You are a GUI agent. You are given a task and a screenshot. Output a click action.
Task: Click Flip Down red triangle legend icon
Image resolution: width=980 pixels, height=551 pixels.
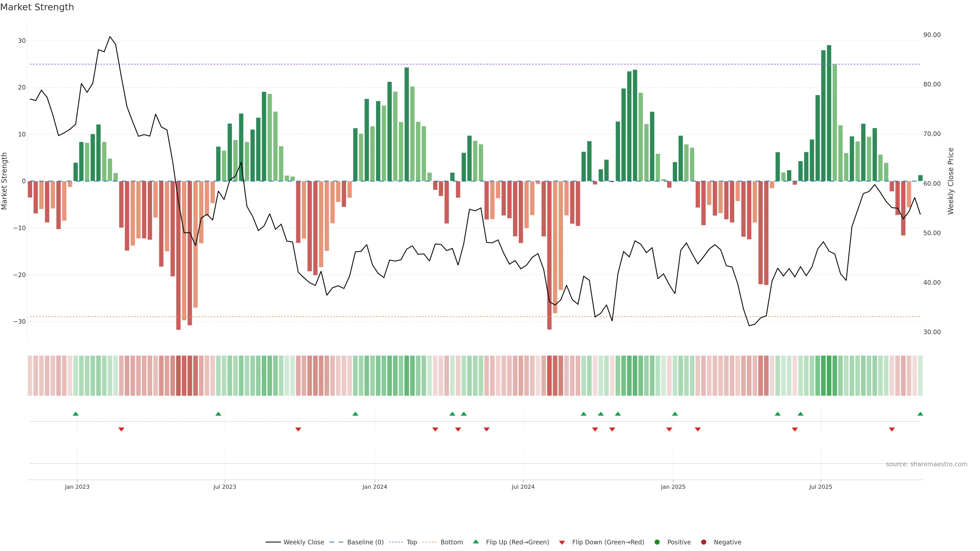point(562,542)
